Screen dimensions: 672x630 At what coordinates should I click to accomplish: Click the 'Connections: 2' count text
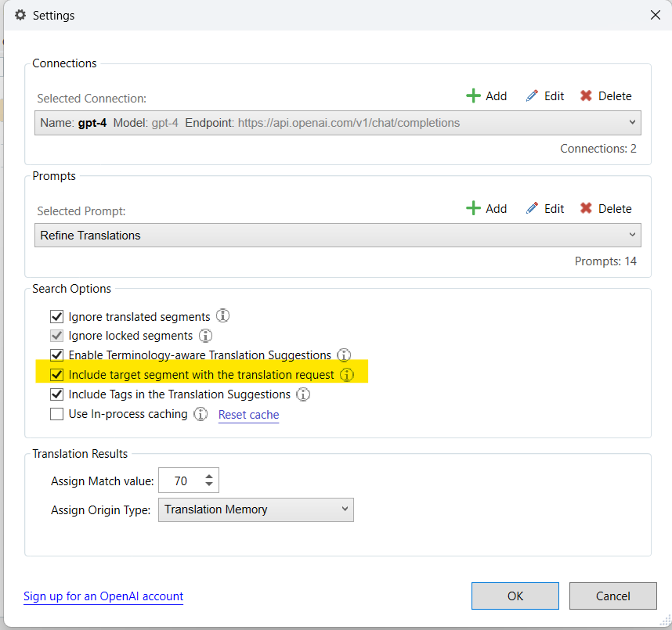tap(598, 149)
